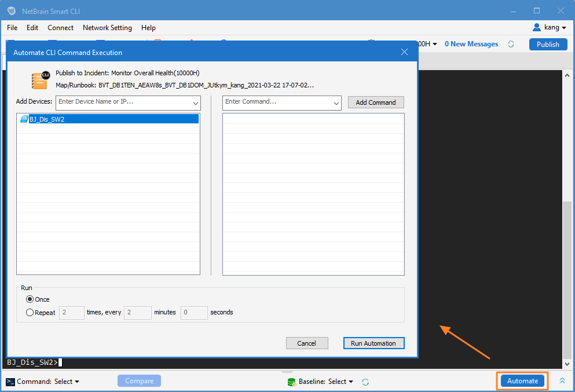Open the File menu
The width and height of the screenshot is (575, 392).
[12, 27]
